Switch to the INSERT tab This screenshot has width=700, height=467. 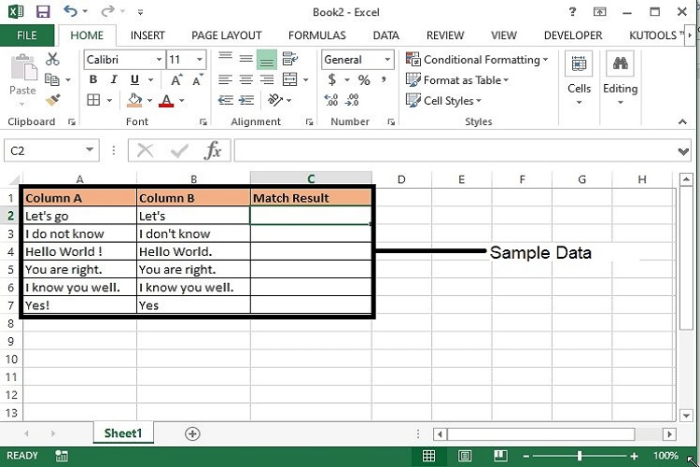[x=147, y=35]
